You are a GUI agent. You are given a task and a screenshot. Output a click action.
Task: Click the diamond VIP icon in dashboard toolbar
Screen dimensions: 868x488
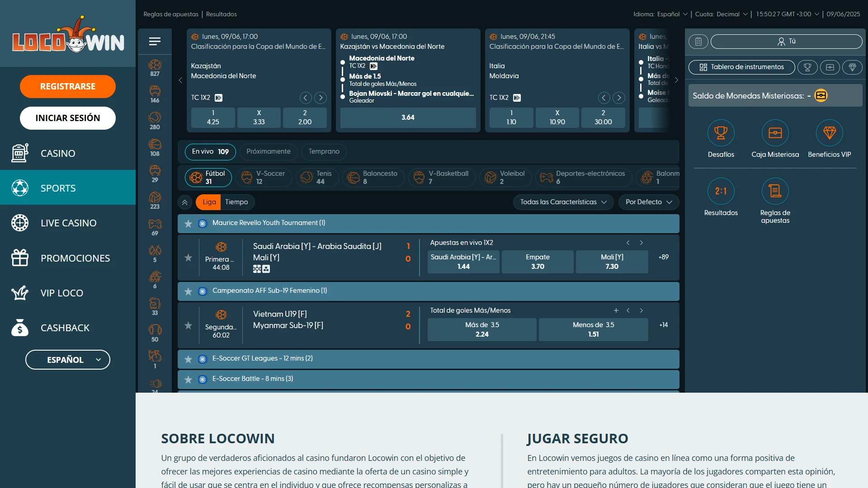click(x=853, y=67)
